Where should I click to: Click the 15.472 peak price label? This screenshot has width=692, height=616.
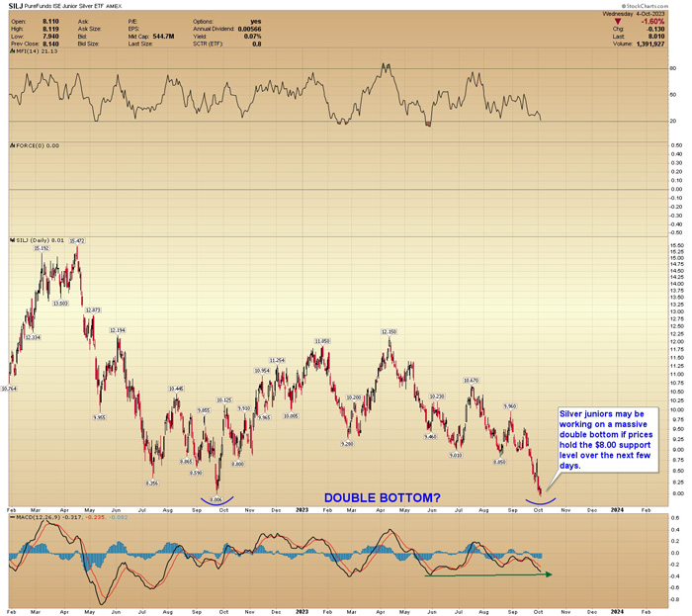[77, 241]
